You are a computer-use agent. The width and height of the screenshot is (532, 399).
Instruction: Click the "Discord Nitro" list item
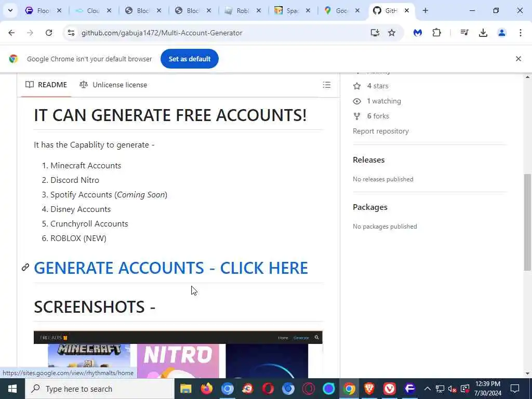(75, 180)
